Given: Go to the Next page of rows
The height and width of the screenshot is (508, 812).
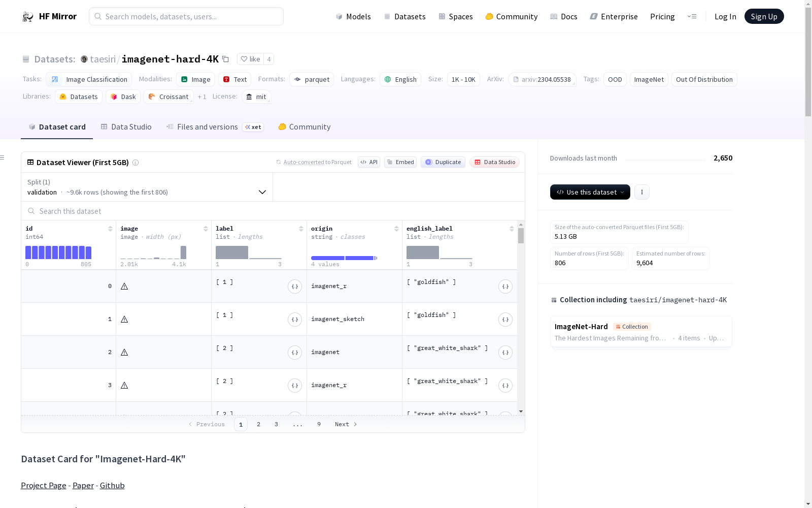Looking at the screenshot, I should point(346,425).
